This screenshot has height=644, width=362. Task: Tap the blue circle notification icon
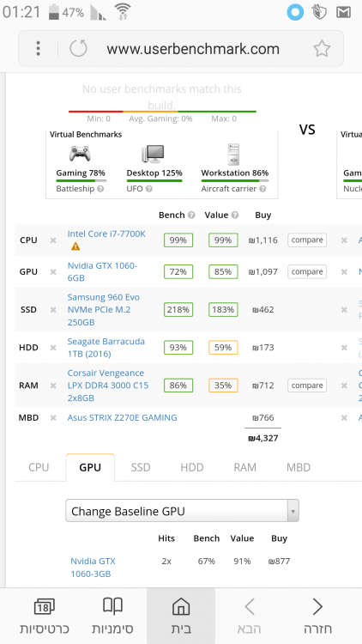pyautogui.click(x=295, y=12)
